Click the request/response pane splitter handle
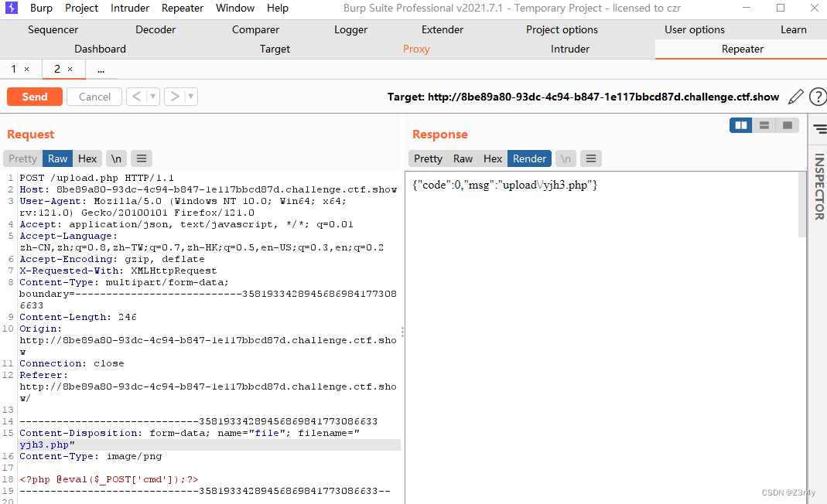The image size is (827, 504). point(402,332)
